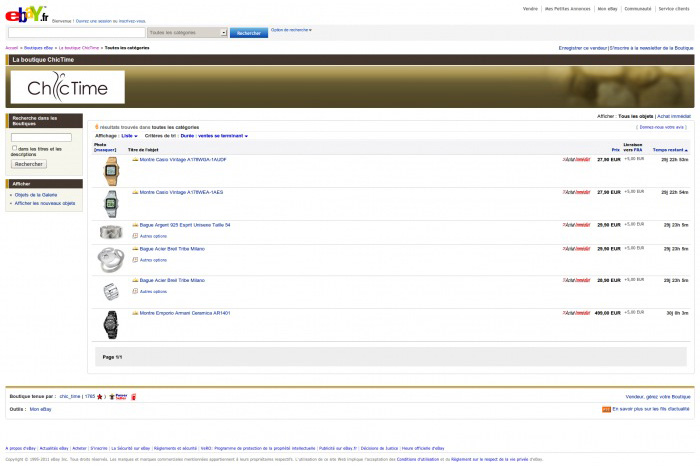Open 'Montre Emporio Armani Ceramica AR1401' listing
Screen dimensions: 700x466
185,313
